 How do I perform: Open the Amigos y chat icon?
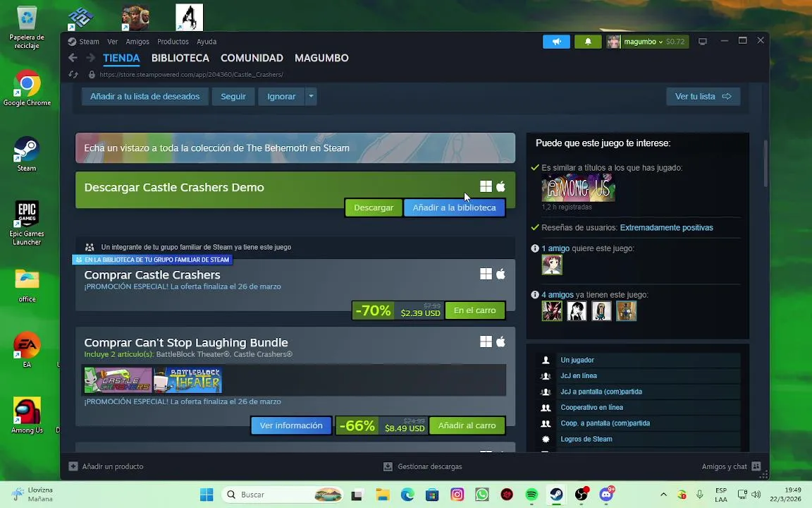point(756,466)
